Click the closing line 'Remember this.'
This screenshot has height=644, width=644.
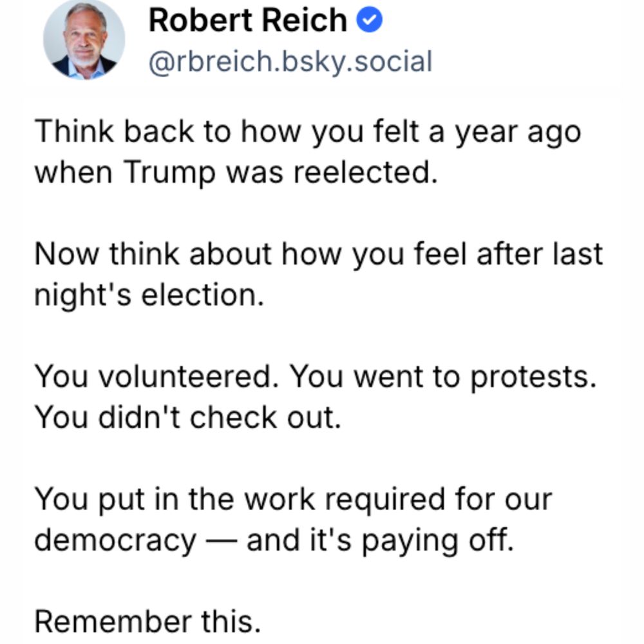pos(148,621)
